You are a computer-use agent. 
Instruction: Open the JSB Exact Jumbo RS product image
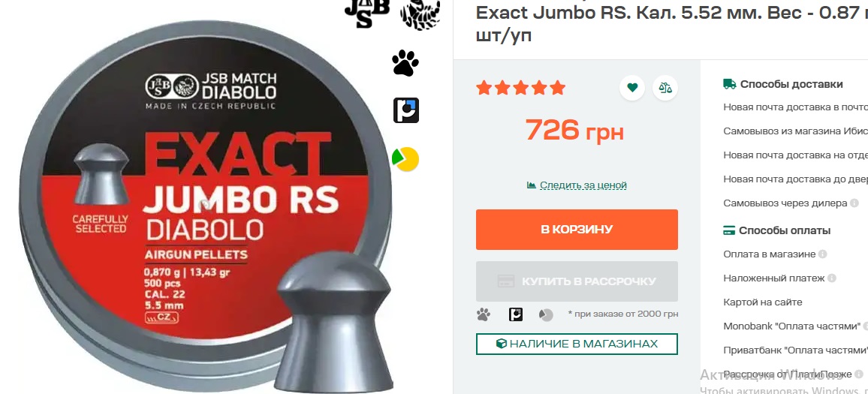tap(206, 210)
